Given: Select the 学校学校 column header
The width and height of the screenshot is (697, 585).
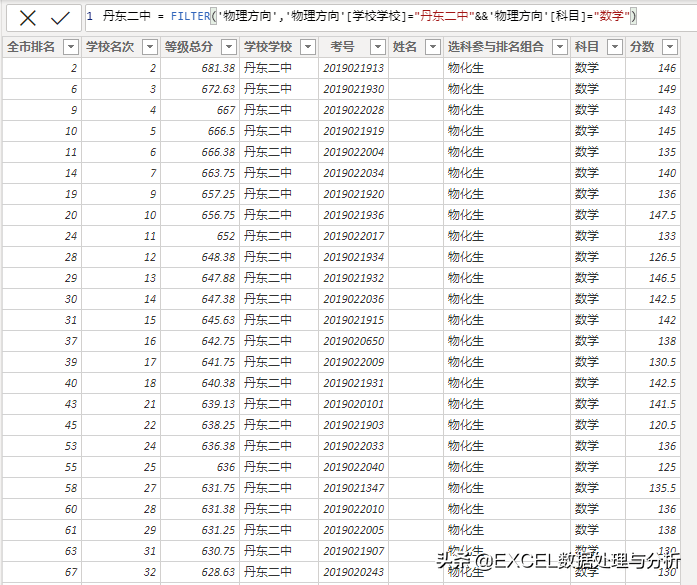Looking at the screenshot, I should point(268,47).
